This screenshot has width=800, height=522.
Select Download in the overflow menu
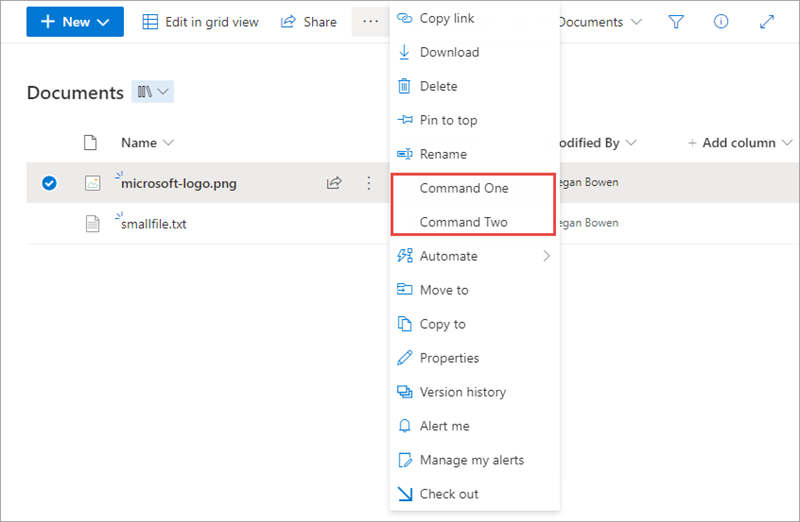point(474,52)
